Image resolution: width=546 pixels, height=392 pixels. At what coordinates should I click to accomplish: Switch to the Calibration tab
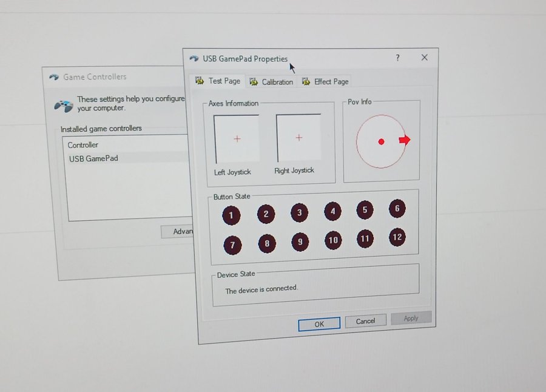click(x=271, y=82)
